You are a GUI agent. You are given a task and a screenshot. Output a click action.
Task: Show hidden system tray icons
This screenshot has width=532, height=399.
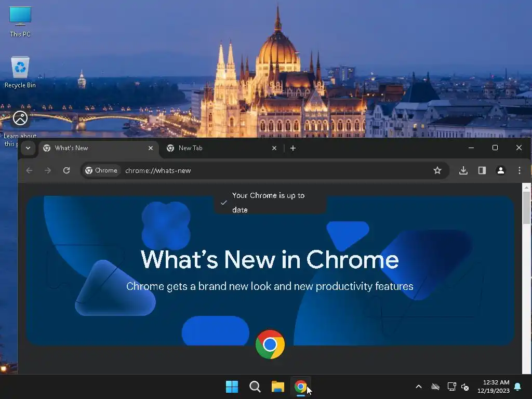(x=419, y=387)
